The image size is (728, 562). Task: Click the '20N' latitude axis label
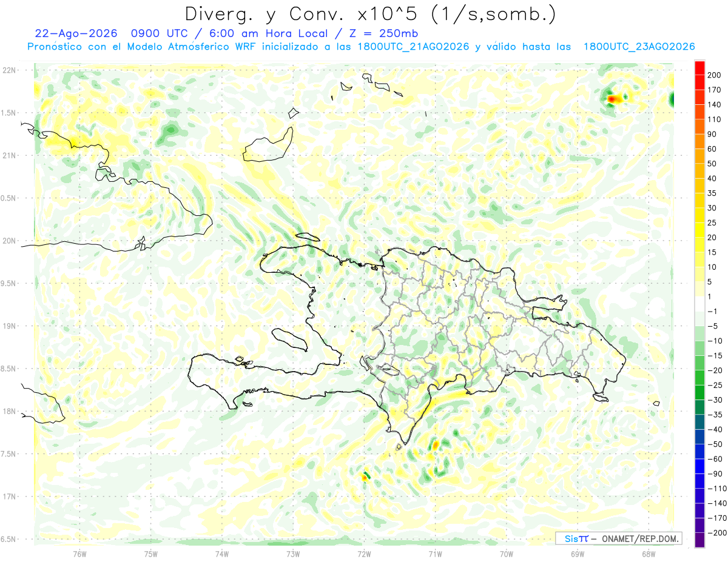[9, 241]
